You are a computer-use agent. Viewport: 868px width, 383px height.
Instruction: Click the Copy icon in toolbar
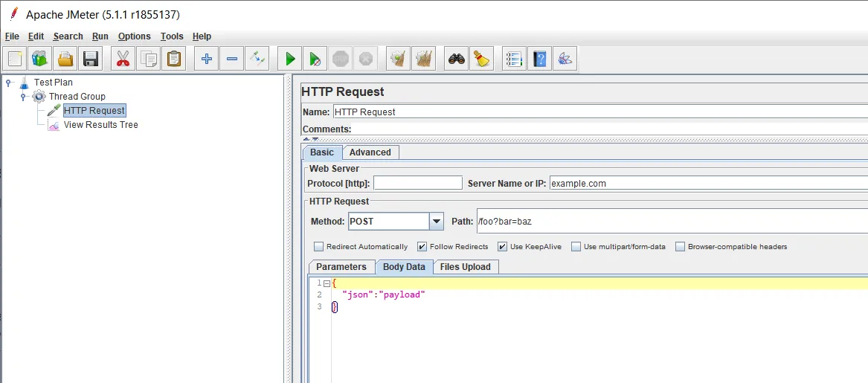click(x=148, y=58)
